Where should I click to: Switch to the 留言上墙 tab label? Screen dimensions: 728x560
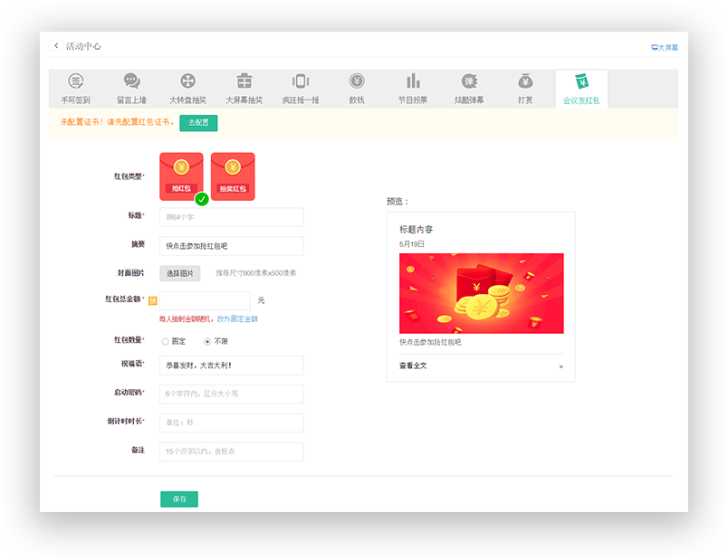(x=132, y=100)
